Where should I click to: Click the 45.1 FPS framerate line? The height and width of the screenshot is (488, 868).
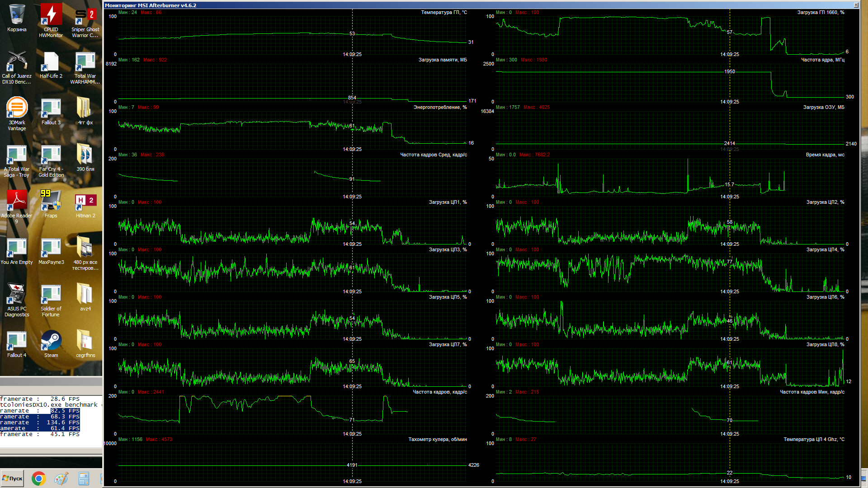pyautogui.click(x=40, y=434)
